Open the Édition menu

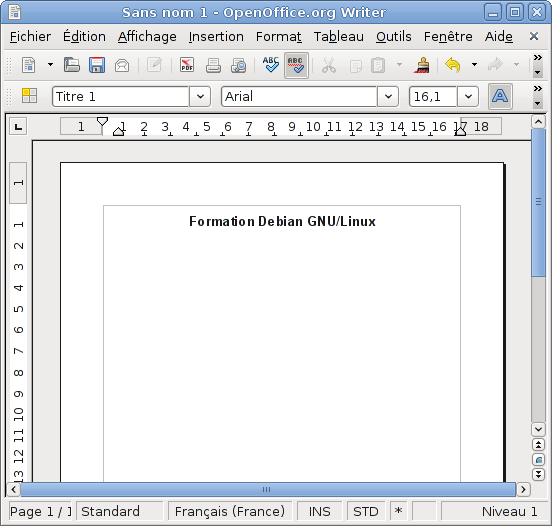(84, 37)
